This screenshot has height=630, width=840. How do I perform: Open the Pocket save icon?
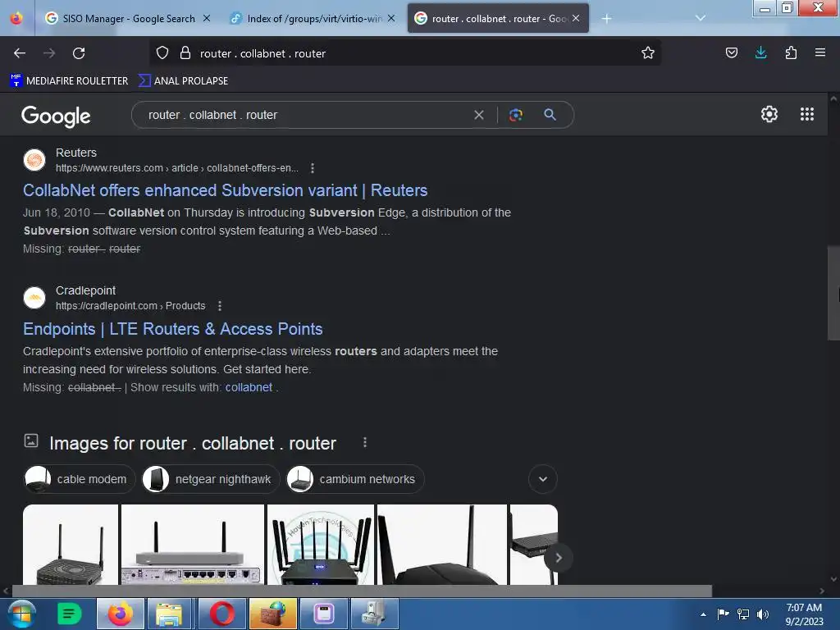click(731, 52)
